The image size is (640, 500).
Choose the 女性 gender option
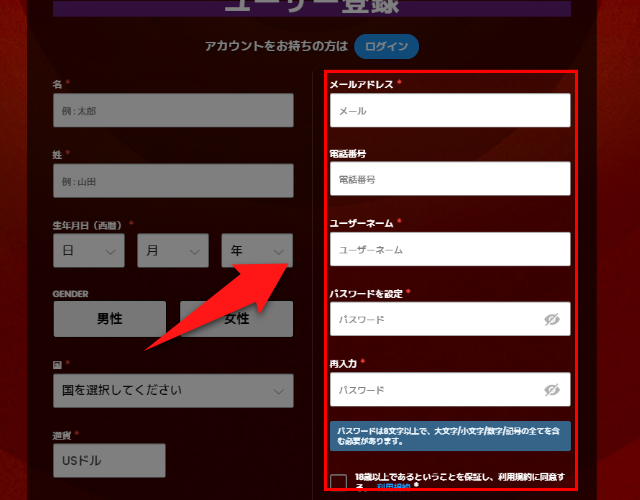237,319
